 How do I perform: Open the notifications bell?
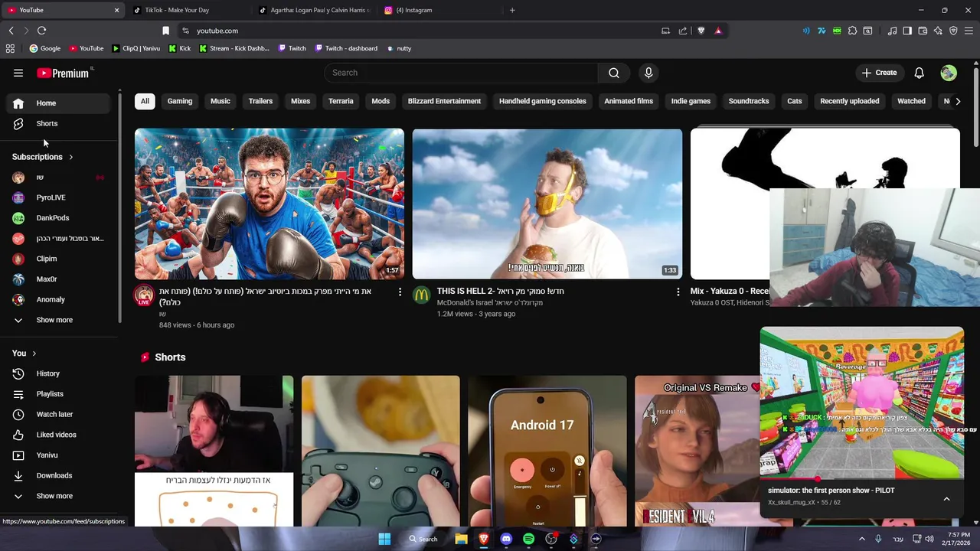(x=919, y=73)
